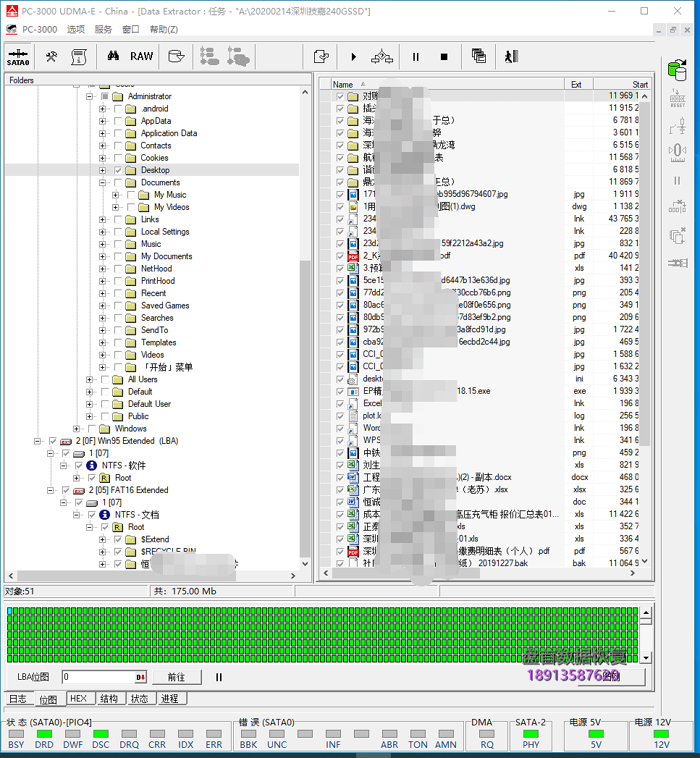Open the PC-3000 menu
Viewport: 700px width, 758px height.
[39, 30]
